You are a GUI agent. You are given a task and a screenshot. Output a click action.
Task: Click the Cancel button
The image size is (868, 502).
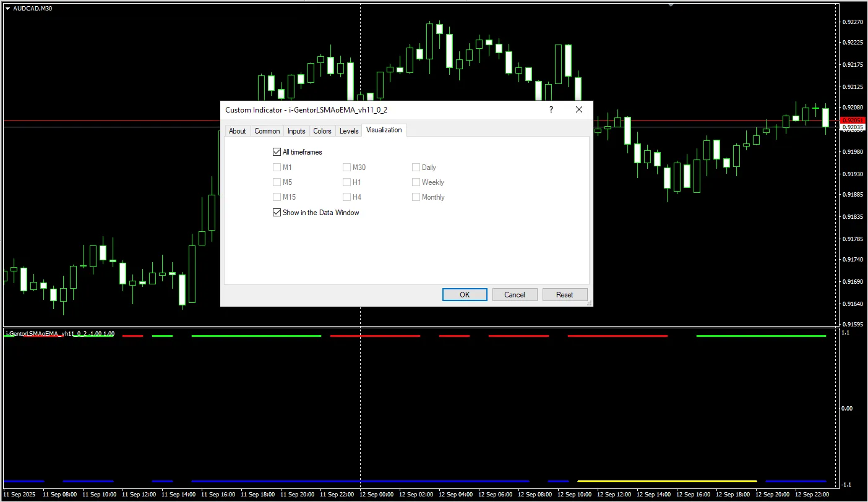[x=514, y=295]
